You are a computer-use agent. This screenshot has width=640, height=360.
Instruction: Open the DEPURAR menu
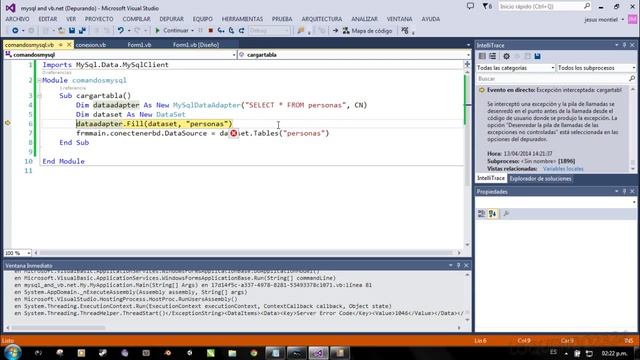pos(171,19)
